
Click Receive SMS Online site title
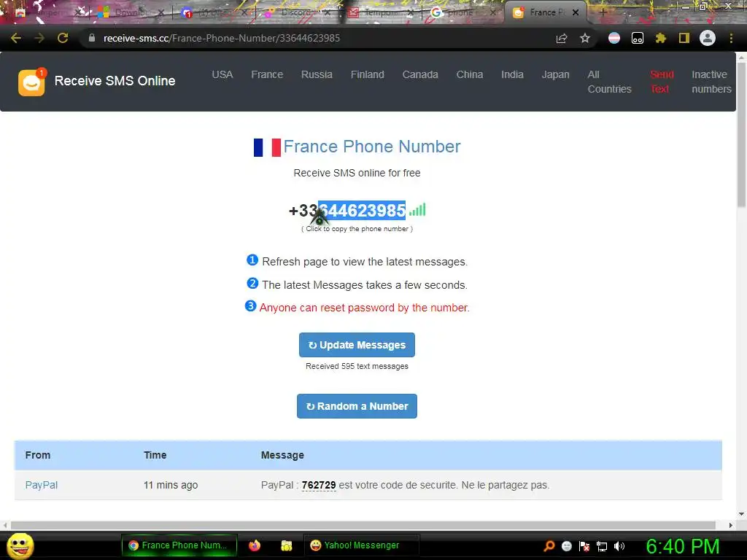tap(115, 81)
